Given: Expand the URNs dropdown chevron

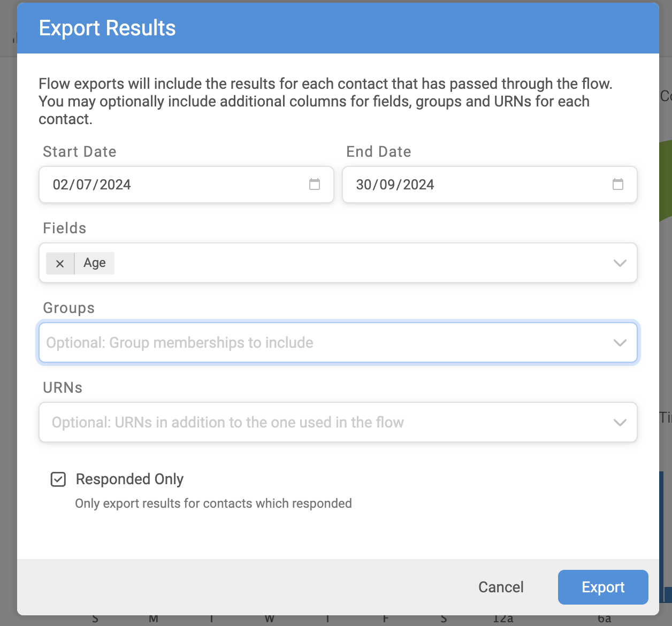Looking at the screenshot, I should pyautogui.click(x=620, y=423).
